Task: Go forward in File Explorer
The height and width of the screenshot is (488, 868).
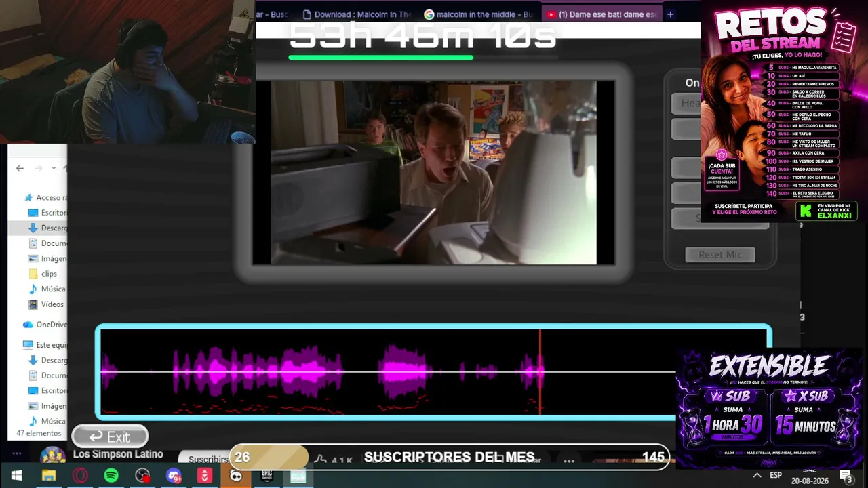Action: coord(39,168)
